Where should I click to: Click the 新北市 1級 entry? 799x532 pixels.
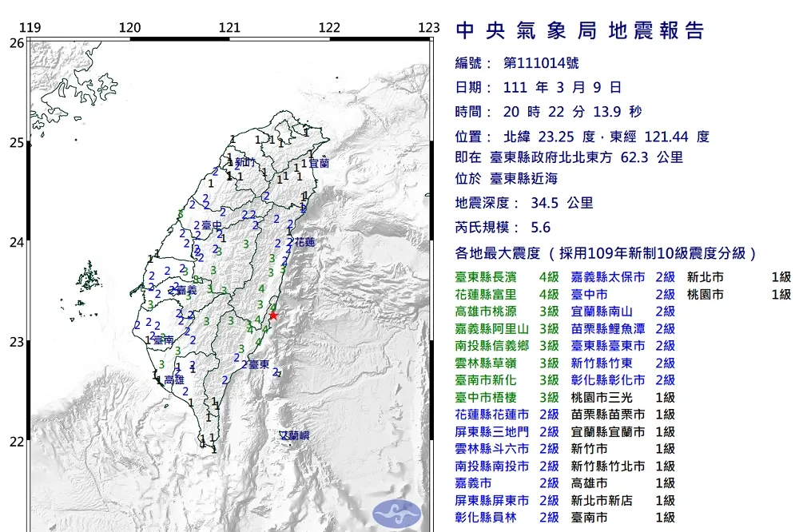pos(739,277)
